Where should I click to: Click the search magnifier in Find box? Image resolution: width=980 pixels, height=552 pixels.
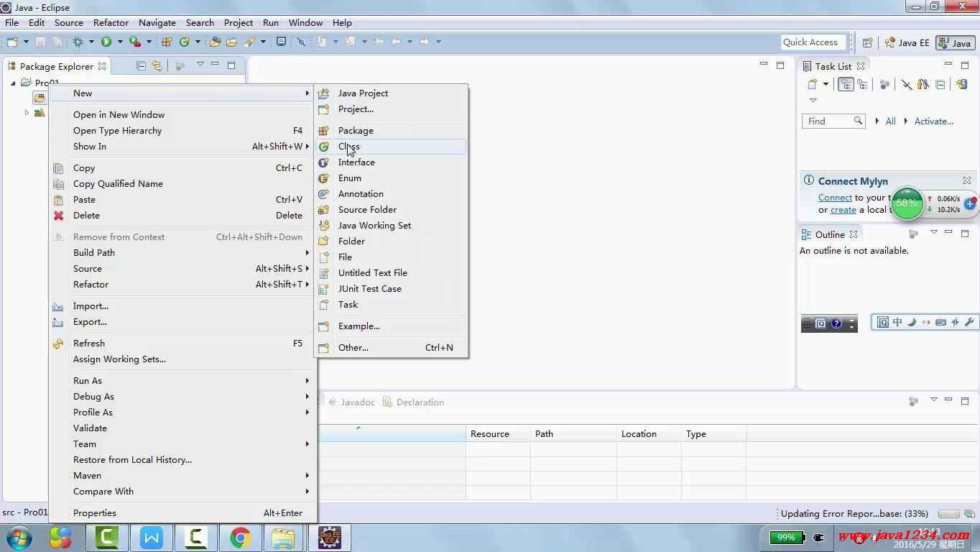tap(858, 121)
